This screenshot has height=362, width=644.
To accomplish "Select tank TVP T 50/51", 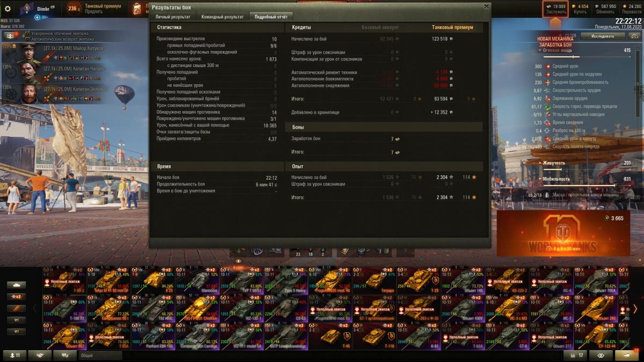I will (241, 280).
